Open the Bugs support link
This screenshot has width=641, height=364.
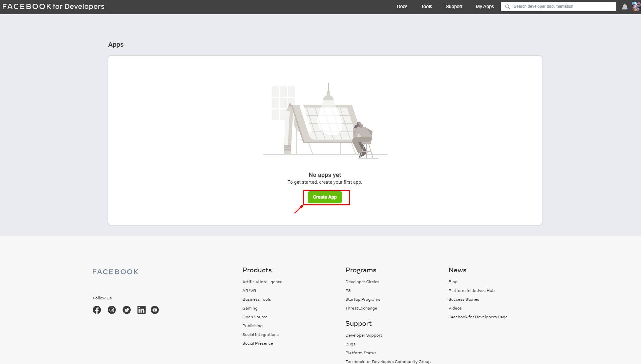(x=350, y=344)
